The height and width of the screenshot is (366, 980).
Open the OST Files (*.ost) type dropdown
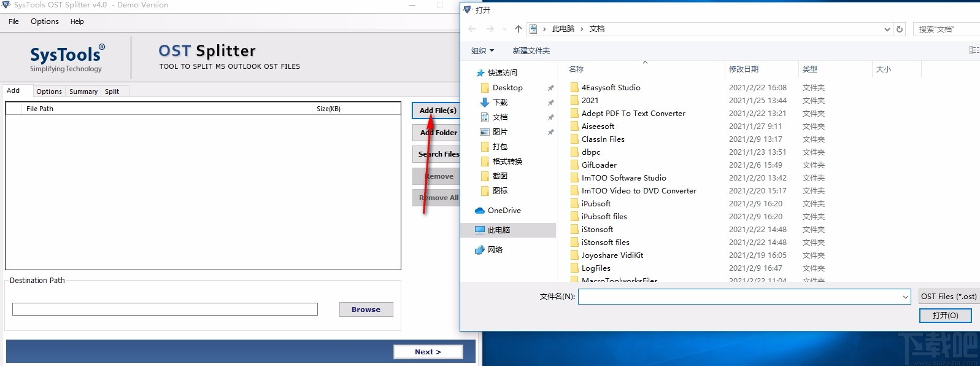coord(949,297)
